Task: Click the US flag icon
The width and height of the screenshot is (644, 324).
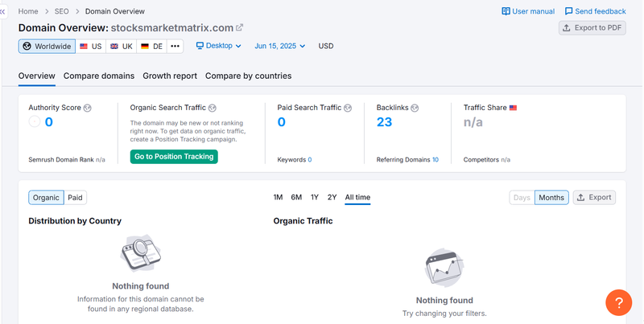Action: [84, 47]
